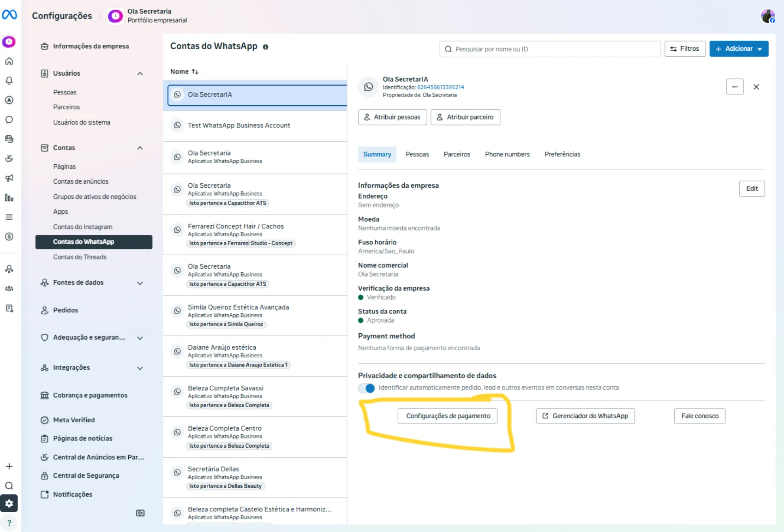Go to Usuários do sistema
Image resolution: width=784 pixels, height=532 pixels.
82,122
